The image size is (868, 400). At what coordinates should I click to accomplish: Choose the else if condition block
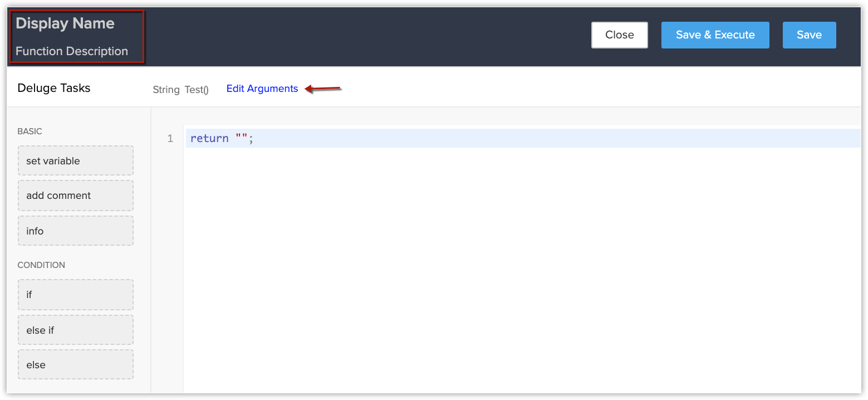(76, 330)
